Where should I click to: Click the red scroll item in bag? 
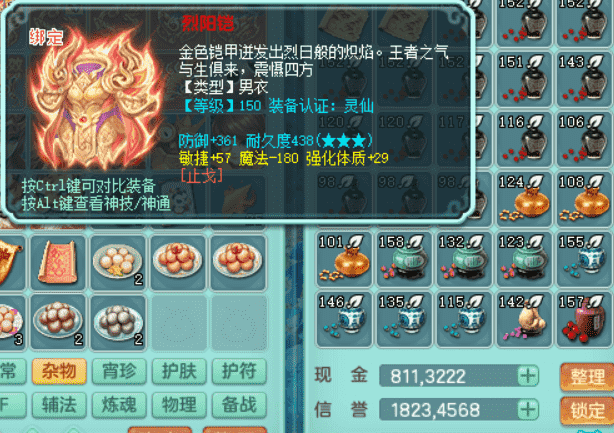(x=58, y=262)
